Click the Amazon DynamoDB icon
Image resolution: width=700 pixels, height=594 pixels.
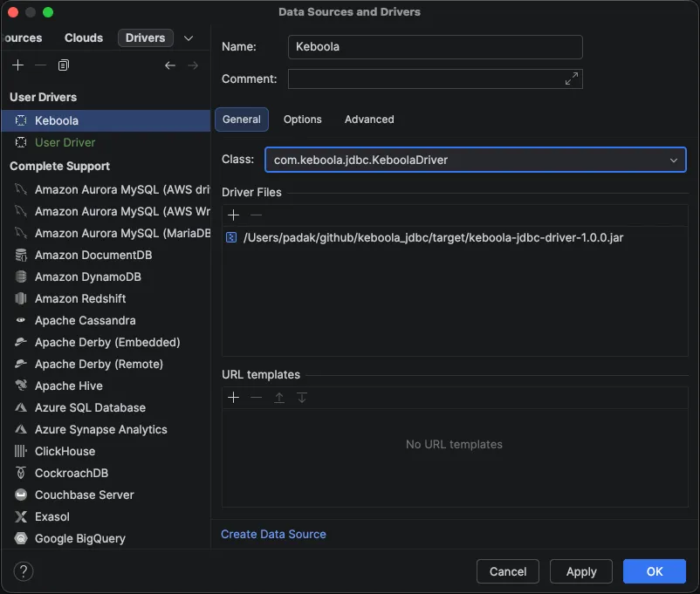tap(21, 277)
